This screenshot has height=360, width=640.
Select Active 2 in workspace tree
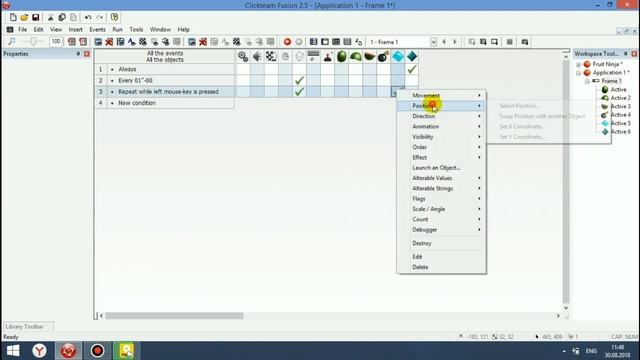(x=620, y=98)
